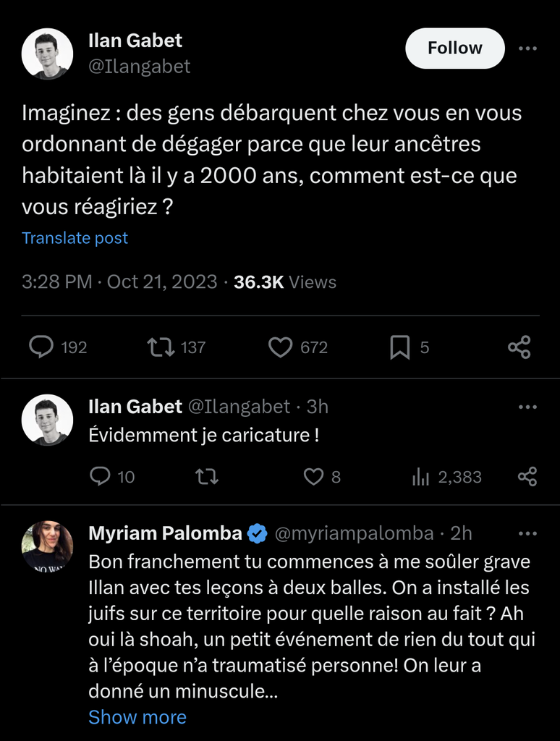560x741 pixels.
Task: Open more options on Myriam Palomba's reply
Action: click(528, 534)
